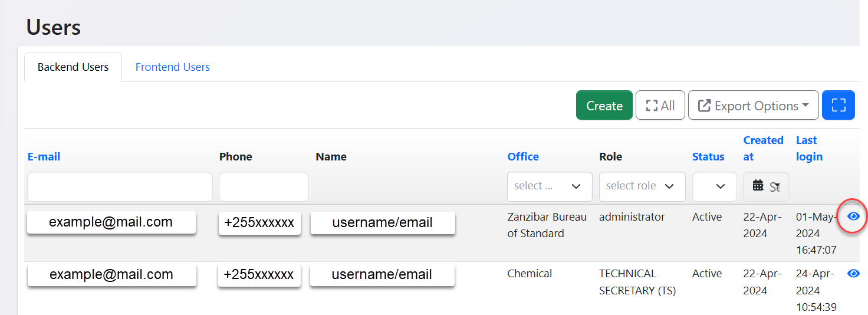Open the Status filter dropdown

coord(714,186)
